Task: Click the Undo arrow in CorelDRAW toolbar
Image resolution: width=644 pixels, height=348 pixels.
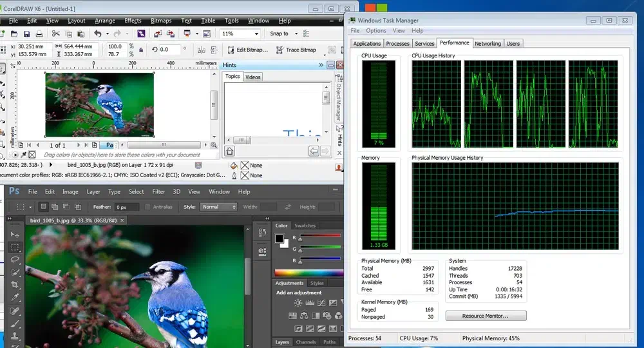Action: click(x=97, y=34)
